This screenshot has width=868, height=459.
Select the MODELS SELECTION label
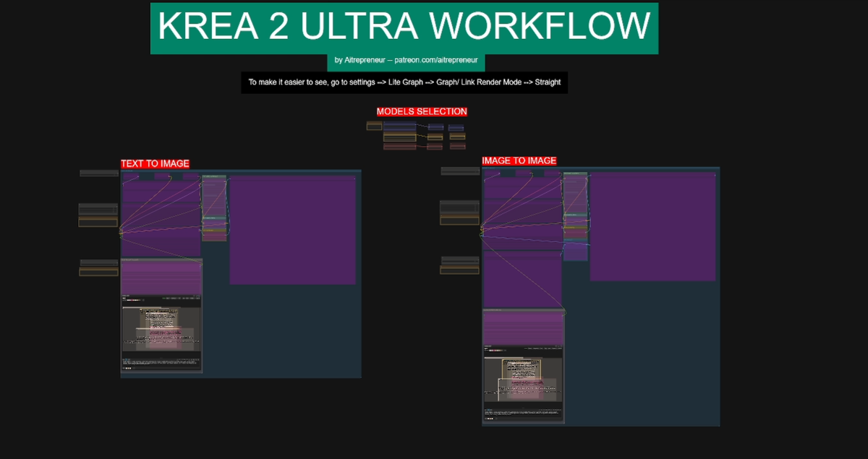(x=422, y=111)
